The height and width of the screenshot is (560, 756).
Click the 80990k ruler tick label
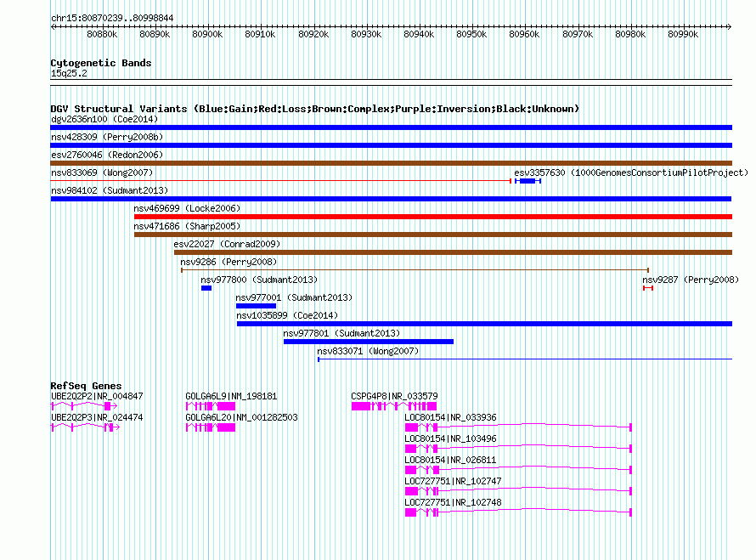683,34
